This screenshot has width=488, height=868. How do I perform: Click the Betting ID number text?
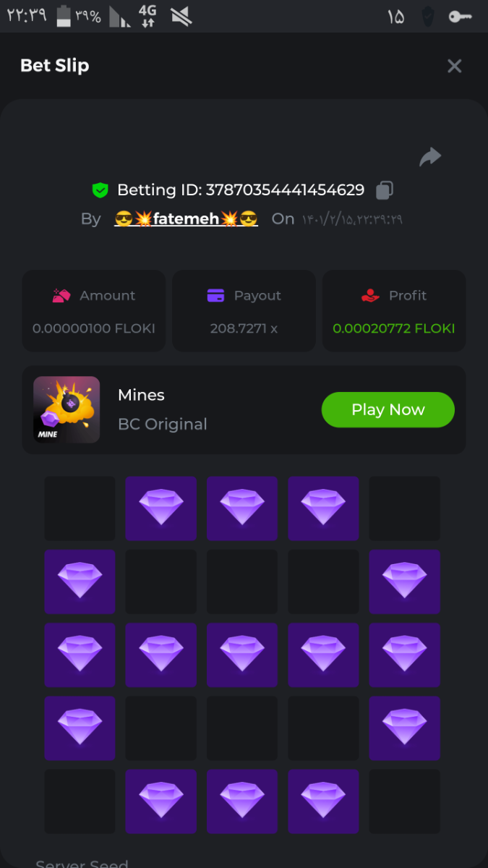pos(285,190)
